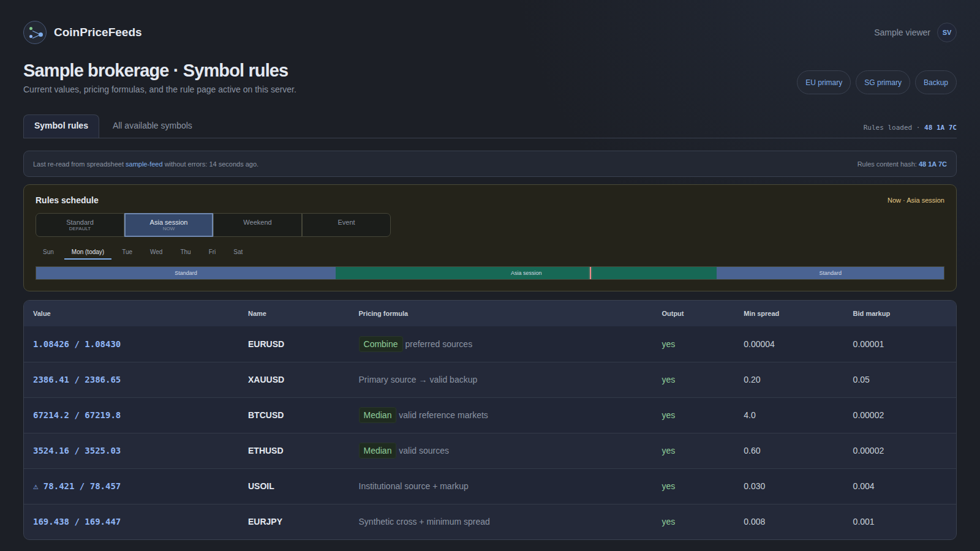
Task: Click the Median tag in BTCUSD formula
Action: [x=377, y=415]
